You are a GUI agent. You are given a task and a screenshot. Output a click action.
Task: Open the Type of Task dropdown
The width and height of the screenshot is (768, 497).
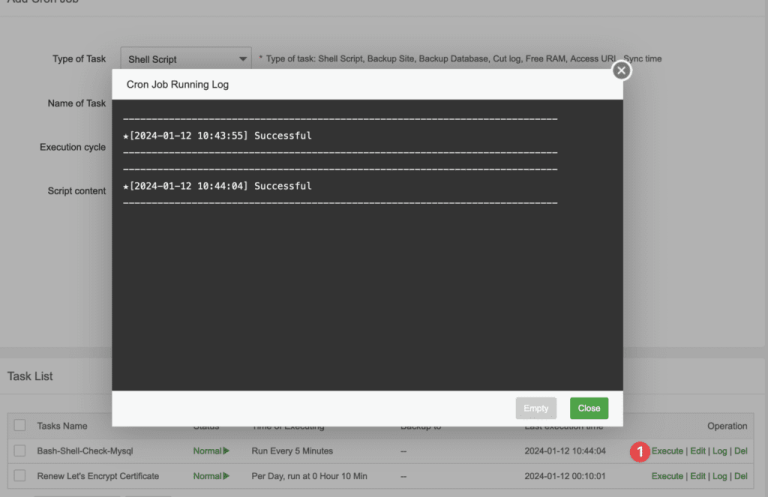185,59
